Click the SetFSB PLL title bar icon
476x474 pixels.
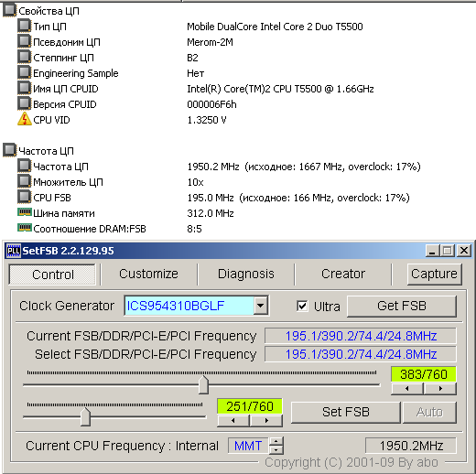tap(14, 251)
